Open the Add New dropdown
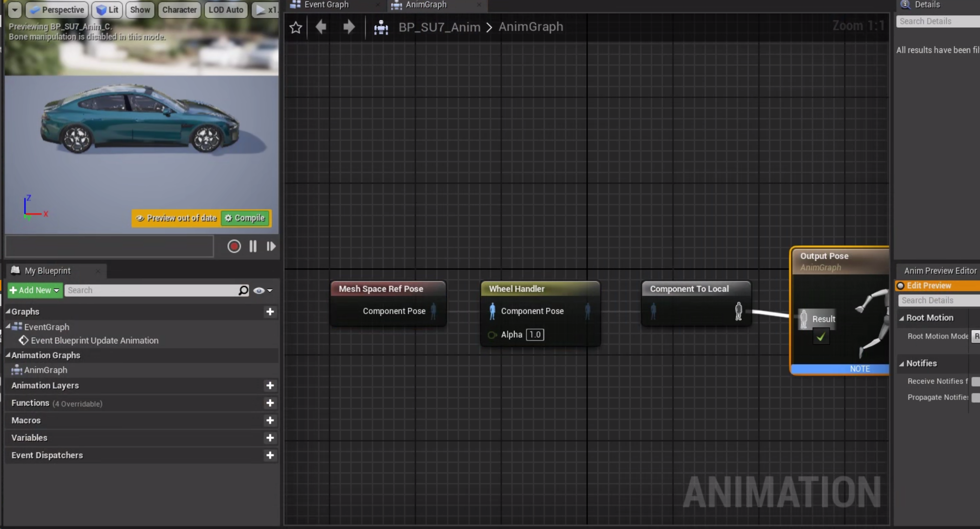Viewport: 980px width, 529px height. click(35, 290)
